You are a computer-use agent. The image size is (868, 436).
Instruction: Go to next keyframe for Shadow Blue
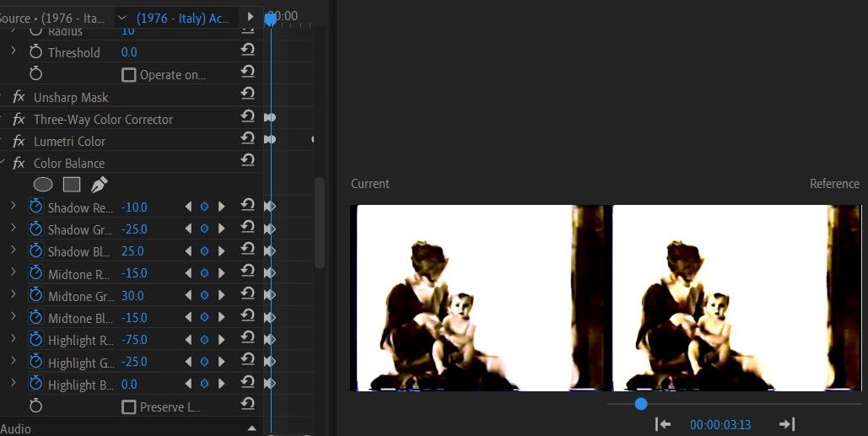221,250
